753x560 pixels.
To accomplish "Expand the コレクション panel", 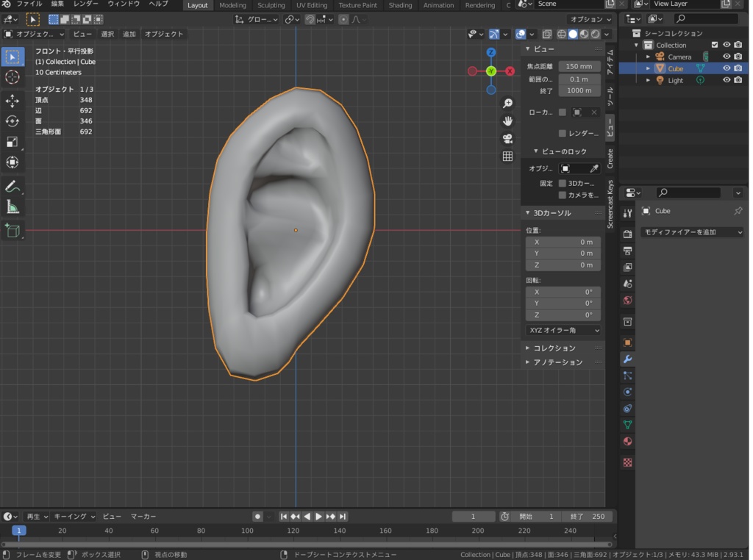I will tap(554, 348).
